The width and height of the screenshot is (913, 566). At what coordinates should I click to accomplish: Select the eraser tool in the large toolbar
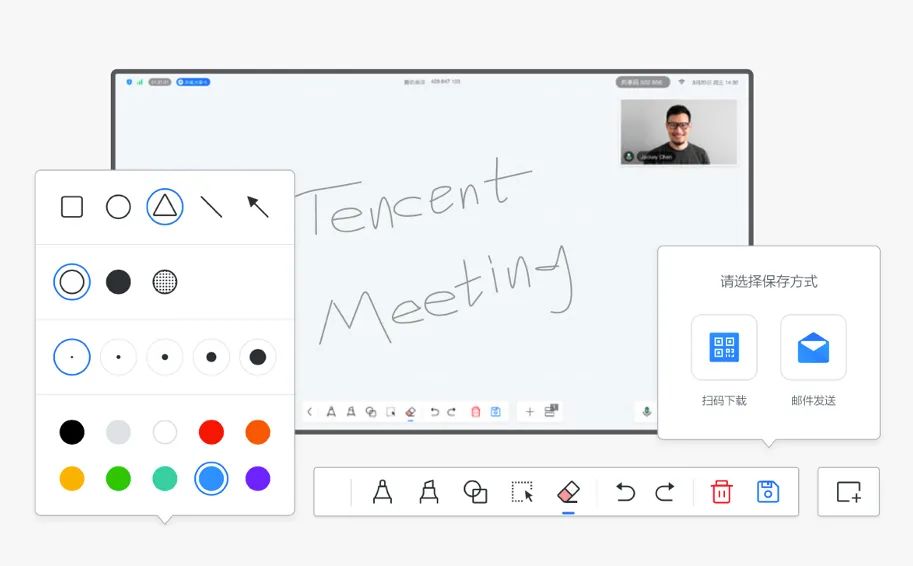568,492
